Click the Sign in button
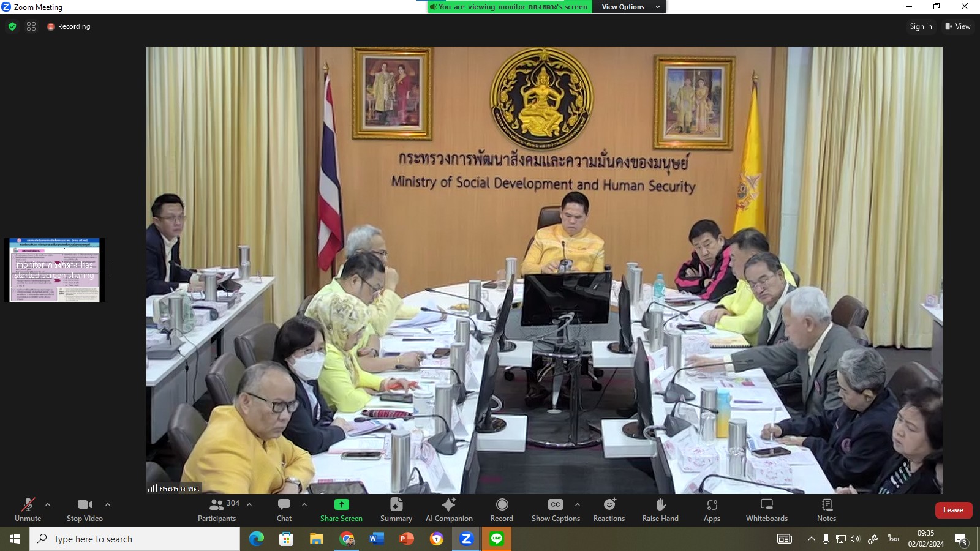This screenshot has height=551, width=980. tap(921, 26)
